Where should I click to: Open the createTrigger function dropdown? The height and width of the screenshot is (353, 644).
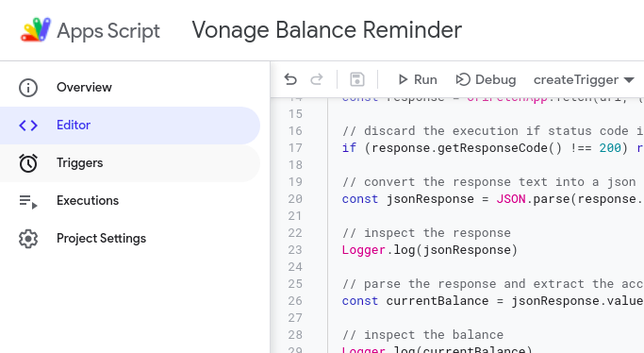click(x=584, y=79)
